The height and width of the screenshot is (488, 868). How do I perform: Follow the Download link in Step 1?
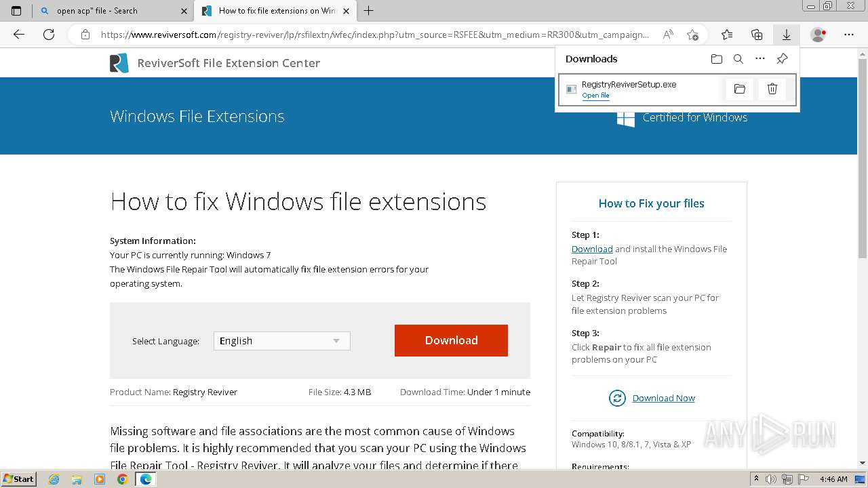coord(592,249)
